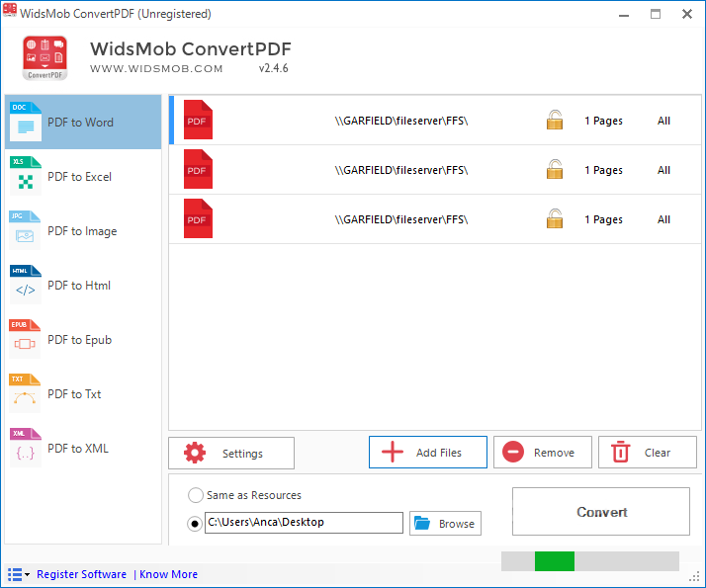Switch to PDF to Word mode
Image resolution: width=706 pixels, height=588 pixels.
(83, 122)
